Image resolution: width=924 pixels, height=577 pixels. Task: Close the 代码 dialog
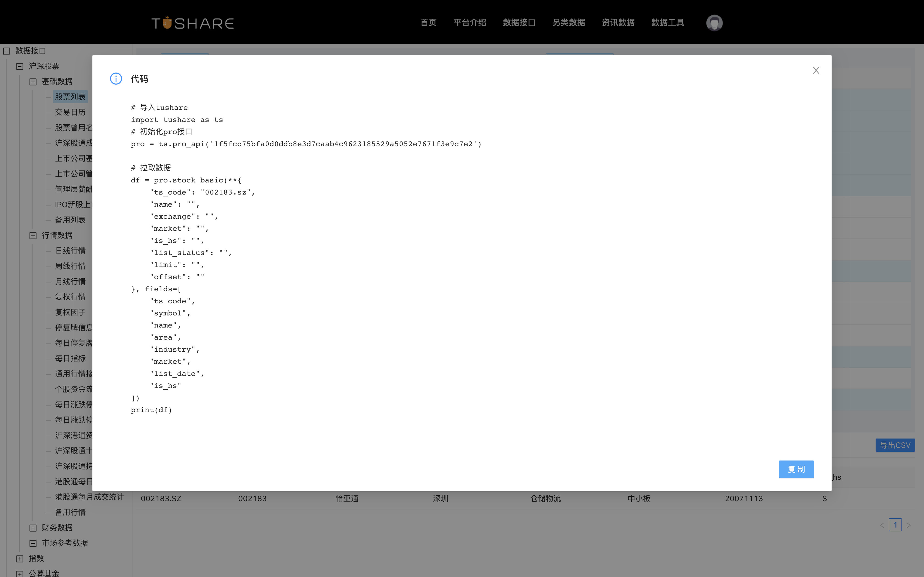coord(816,70)
